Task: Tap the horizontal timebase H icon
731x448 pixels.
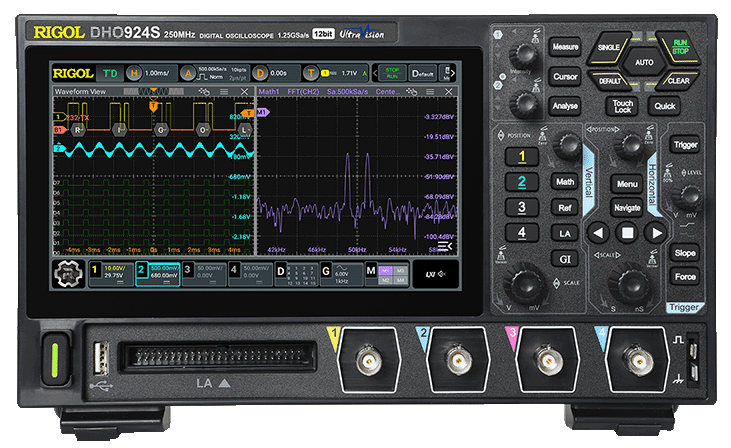Action: 132,73
